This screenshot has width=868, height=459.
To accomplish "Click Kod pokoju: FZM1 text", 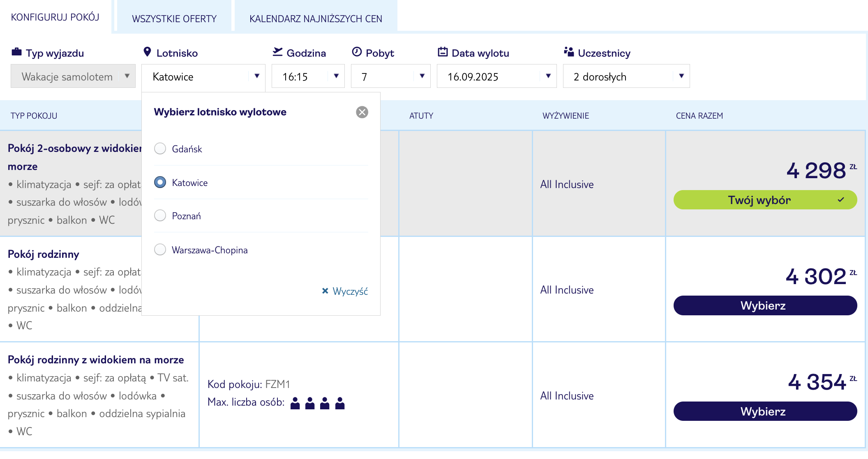I will tap(249, 384).
